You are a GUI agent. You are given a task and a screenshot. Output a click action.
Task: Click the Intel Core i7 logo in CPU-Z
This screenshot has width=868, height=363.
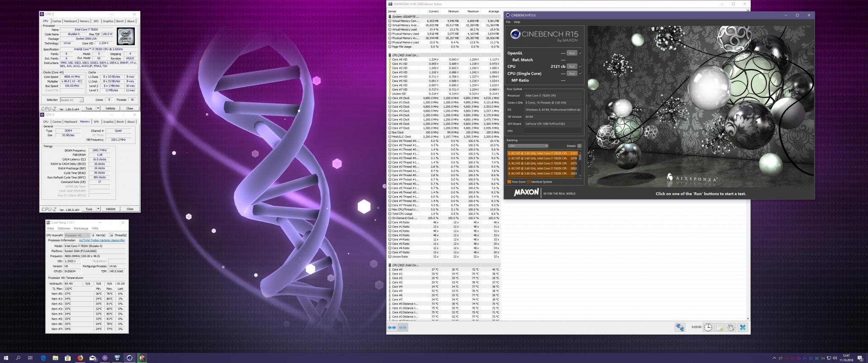tap(125, 36)
